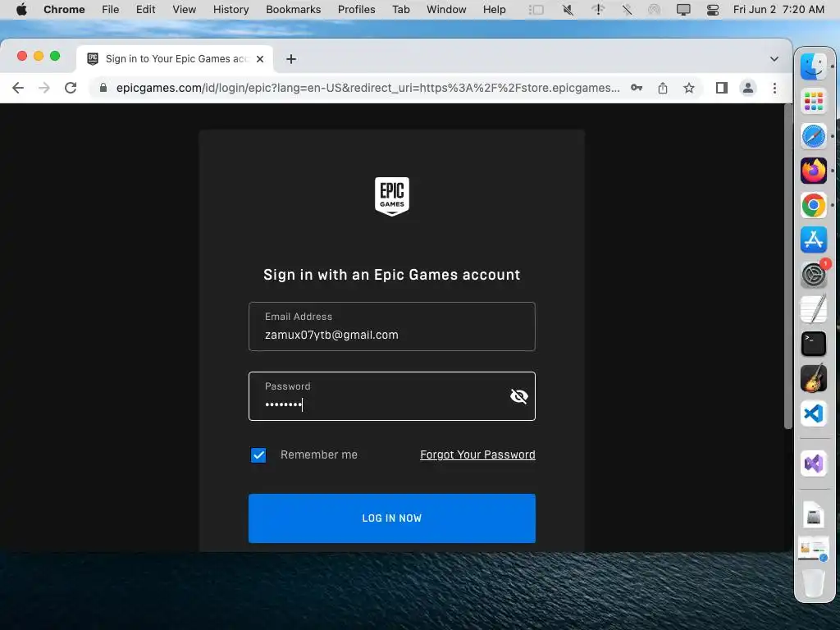
Task: Focus the Password input field
Action: coord(391,396)
